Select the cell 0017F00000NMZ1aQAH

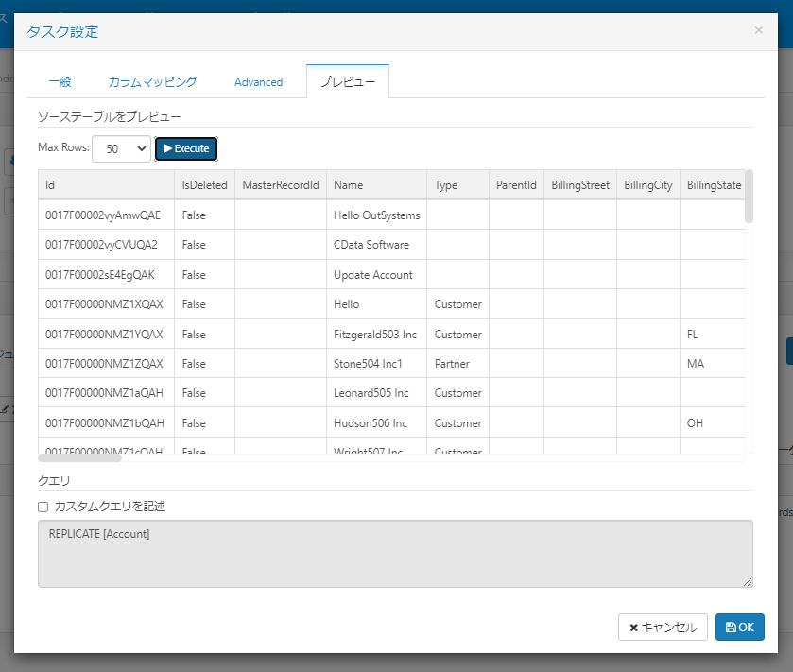(106, 393)
